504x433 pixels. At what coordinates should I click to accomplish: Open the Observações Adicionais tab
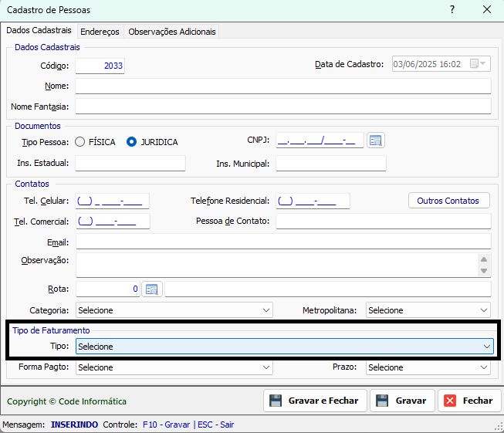172,32
